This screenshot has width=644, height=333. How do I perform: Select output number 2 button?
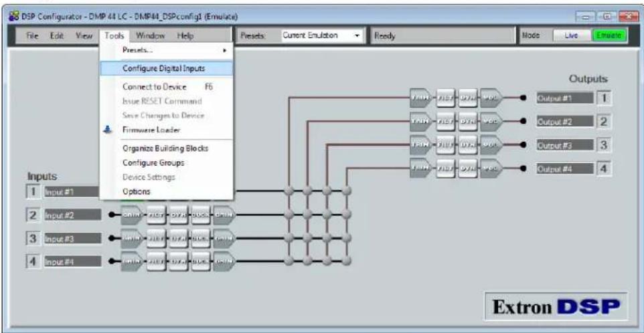click(x=604, y=122)
